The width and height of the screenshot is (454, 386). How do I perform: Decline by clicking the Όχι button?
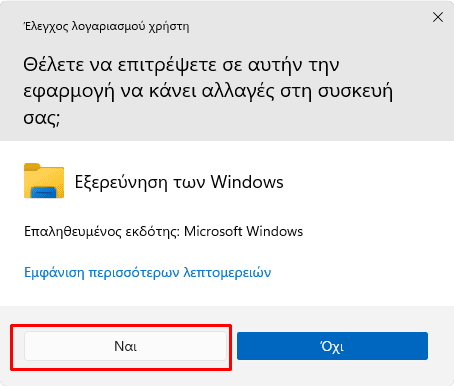(x=332, y=346)
